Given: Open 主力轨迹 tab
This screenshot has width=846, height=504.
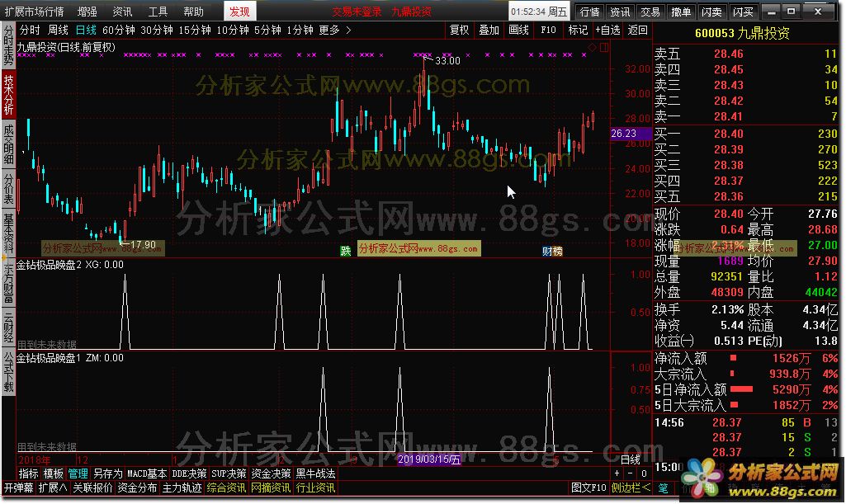Looking at the screenshot, I should (182, 488).
